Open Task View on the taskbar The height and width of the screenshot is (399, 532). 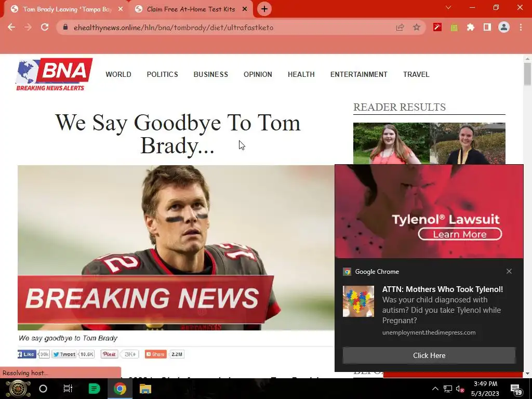point(68,389)
